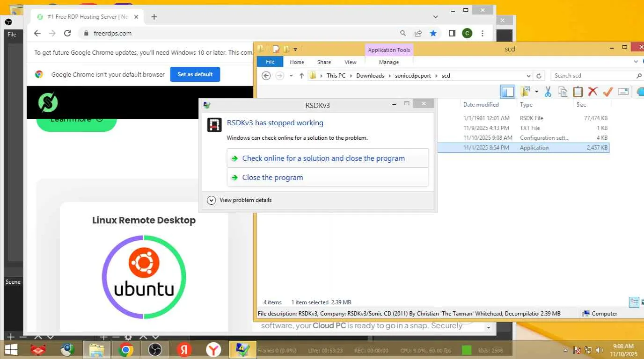
Task: Open Chrome's tab search dropdown chevron
Action: coord(435,17)
